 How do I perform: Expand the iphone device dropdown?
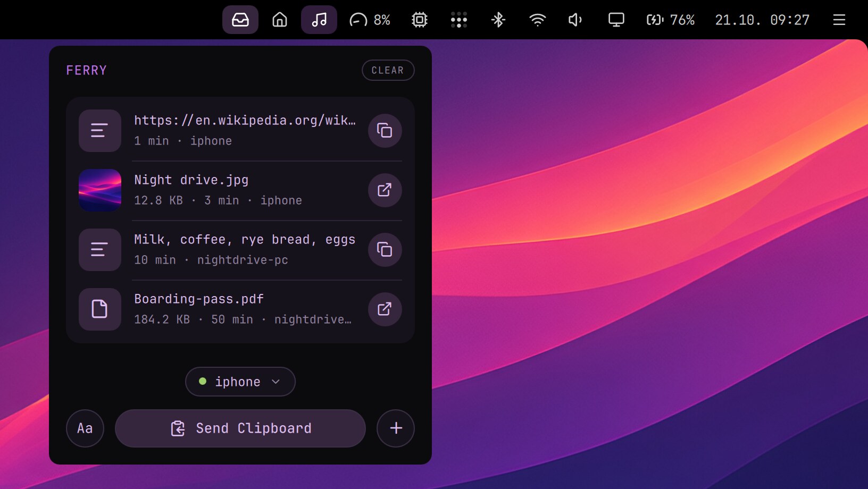[240, 382]
